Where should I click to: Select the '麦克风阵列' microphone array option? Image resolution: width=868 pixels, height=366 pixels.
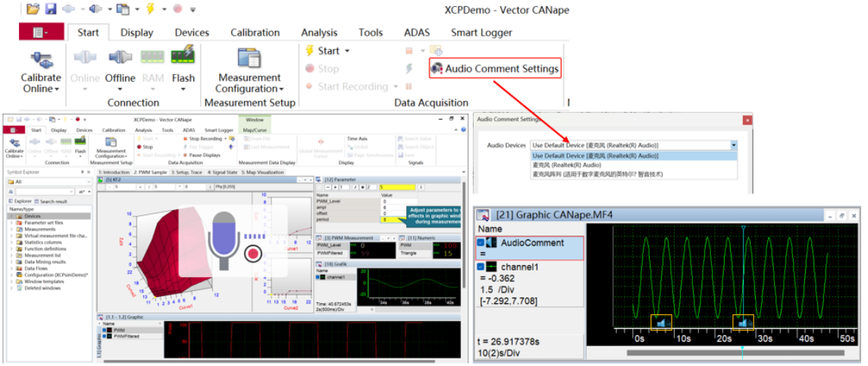point(634,174)
